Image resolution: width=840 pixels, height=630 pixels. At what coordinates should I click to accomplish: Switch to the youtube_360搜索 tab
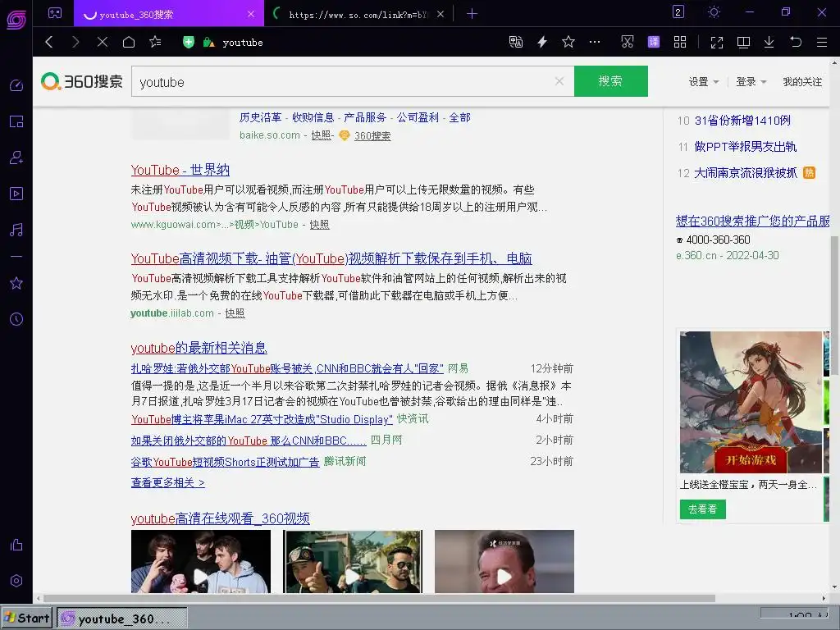(x=169, y=14)
